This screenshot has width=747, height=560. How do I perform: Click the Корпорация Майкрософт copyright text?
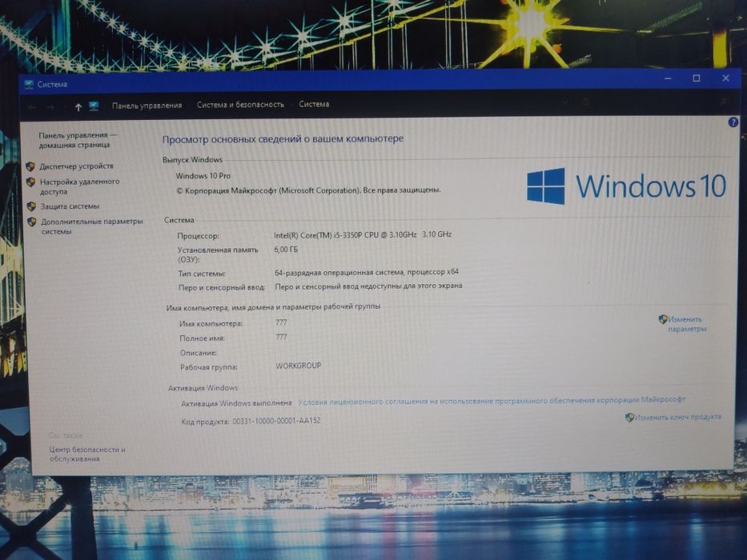coord(308,190)
